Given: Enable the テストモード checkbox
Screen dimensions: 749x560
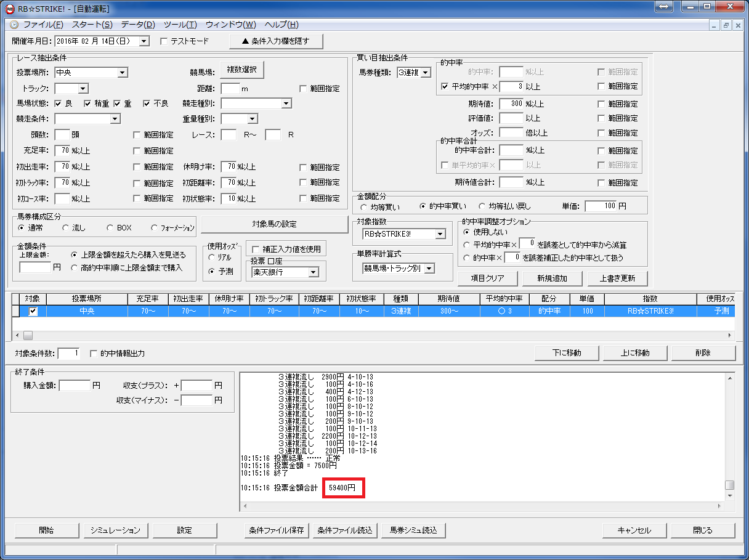Looking at the screenshot, I should [164, 41].
